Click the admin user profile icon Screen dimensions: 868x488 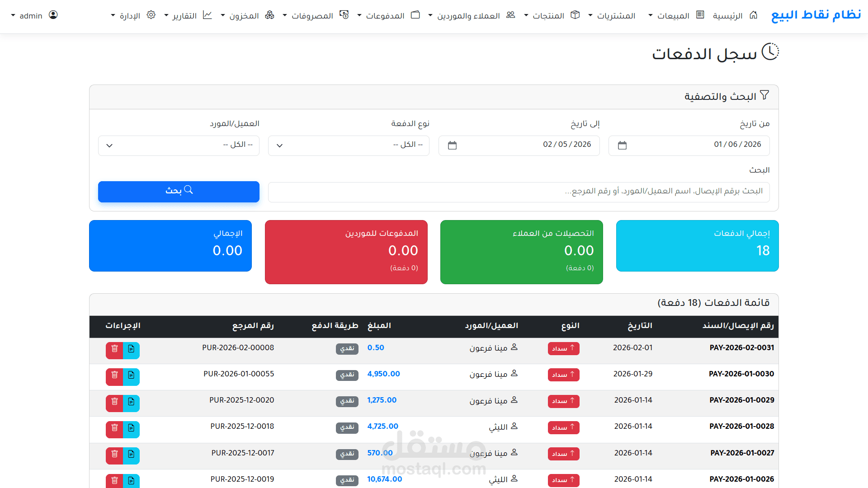pos(53,15)
